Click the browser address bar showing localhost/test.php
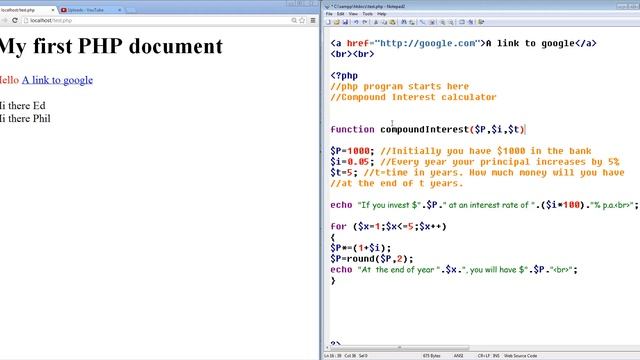Screen dimensions: 640x360 155,20
